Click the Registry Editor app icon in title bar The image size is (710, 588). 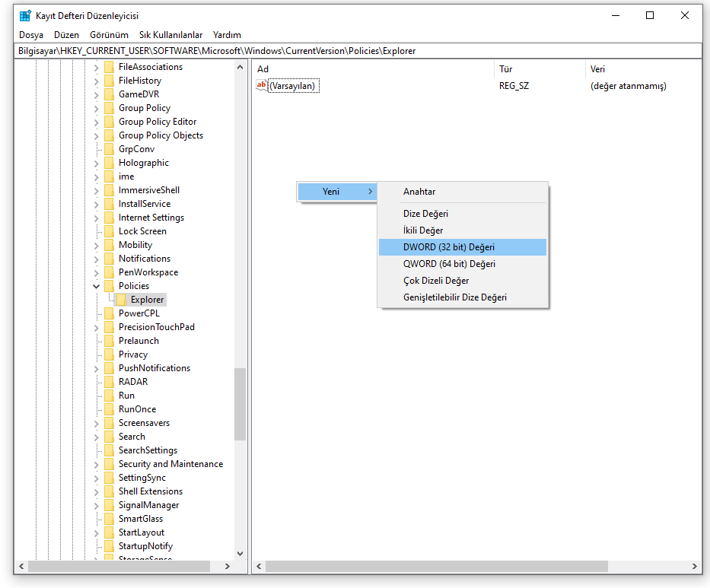(25, 15)
